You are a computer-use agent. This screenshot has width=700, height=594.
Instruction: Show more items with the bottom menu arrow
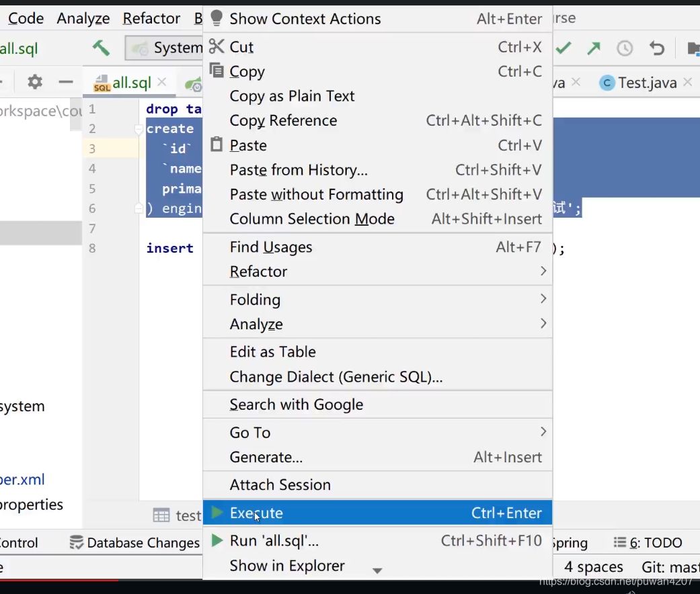377,570
